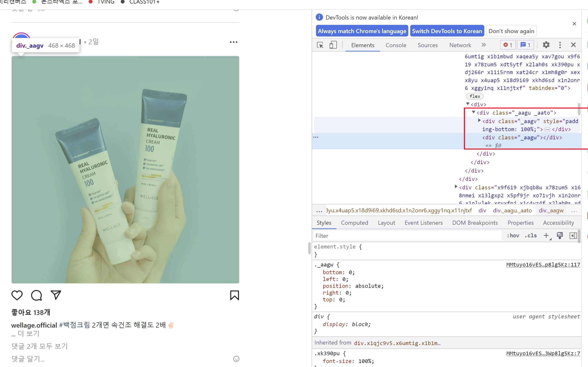Toggle .cls class editor pane
This screenshot has width=588, height=367.
(x=530, y=236)
